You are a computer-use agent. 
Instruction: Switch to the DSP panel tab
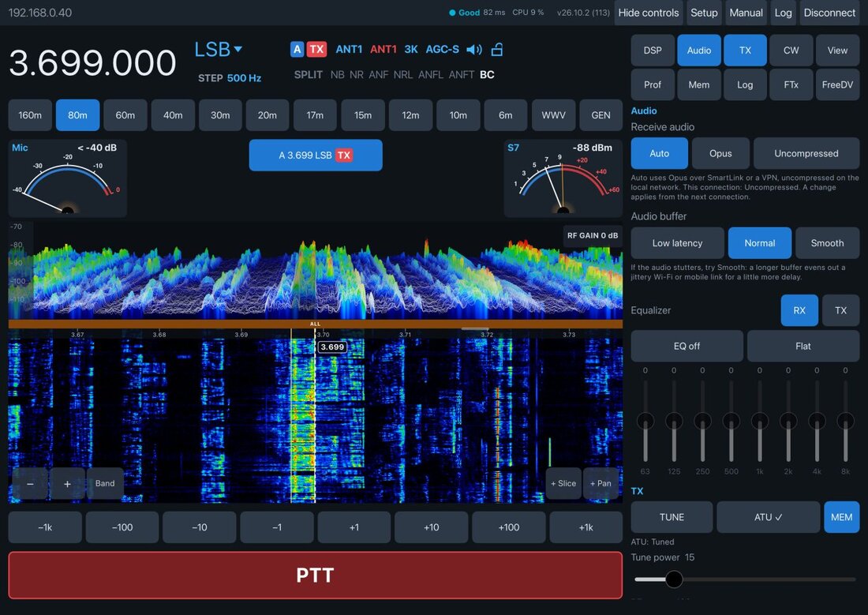pyautogui.click(x=653, y=51)
